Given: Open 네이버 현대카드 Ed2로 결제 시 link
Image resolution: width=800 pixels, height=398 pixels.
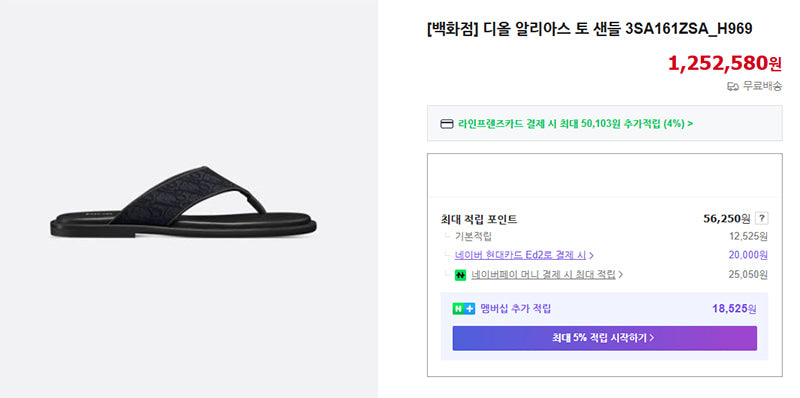Looking at the screenshot, I should pos(520,255).
